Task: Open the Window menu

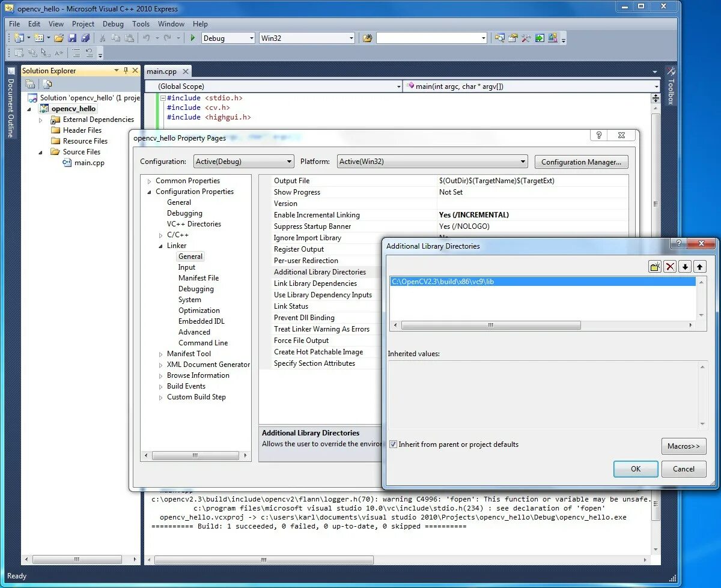Action: (171, 24)
